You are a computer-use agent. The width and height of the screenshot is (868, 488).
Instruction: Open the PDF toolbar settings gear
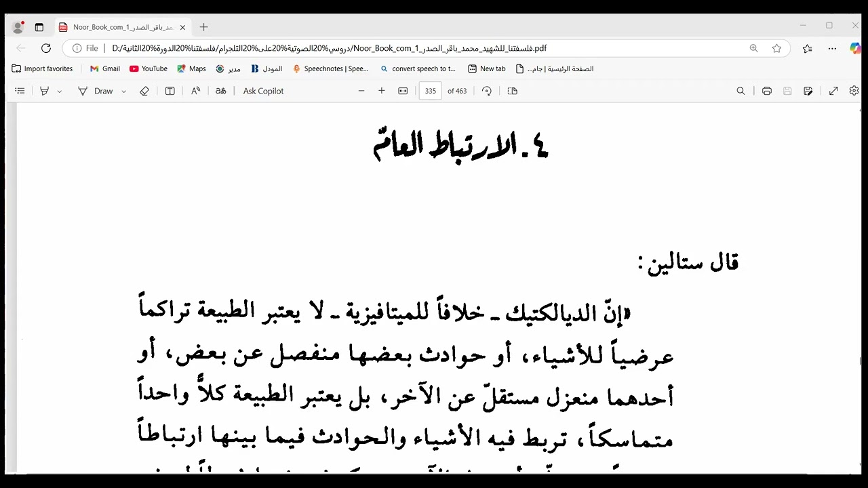[x=854, y=91]
